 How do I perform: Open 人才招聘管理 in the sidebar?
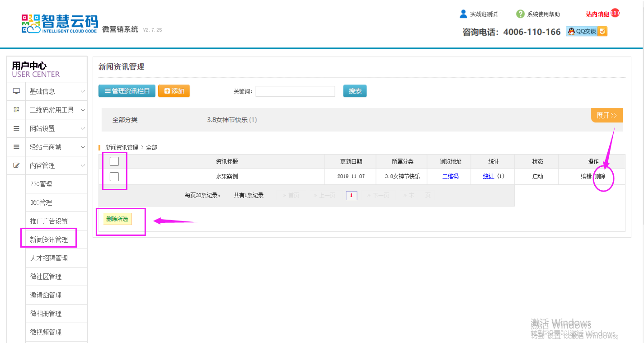(x=49, y=258)
